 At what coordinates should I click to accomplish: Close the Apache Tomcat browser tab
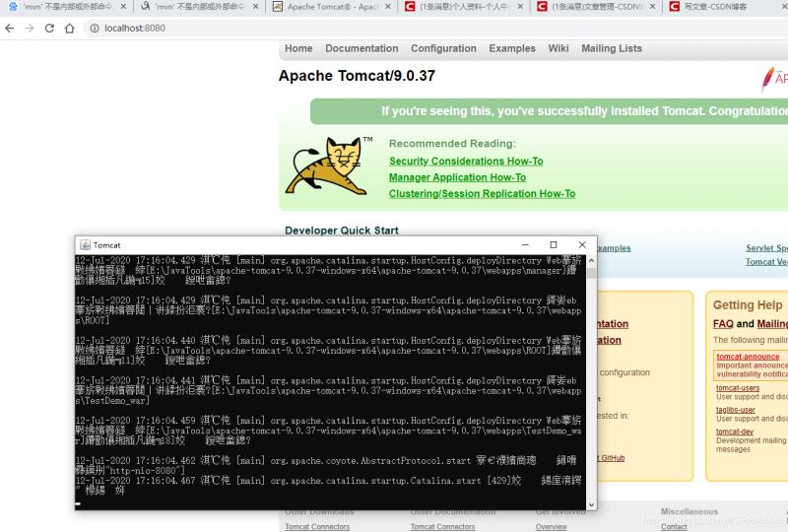click(388, 7)
